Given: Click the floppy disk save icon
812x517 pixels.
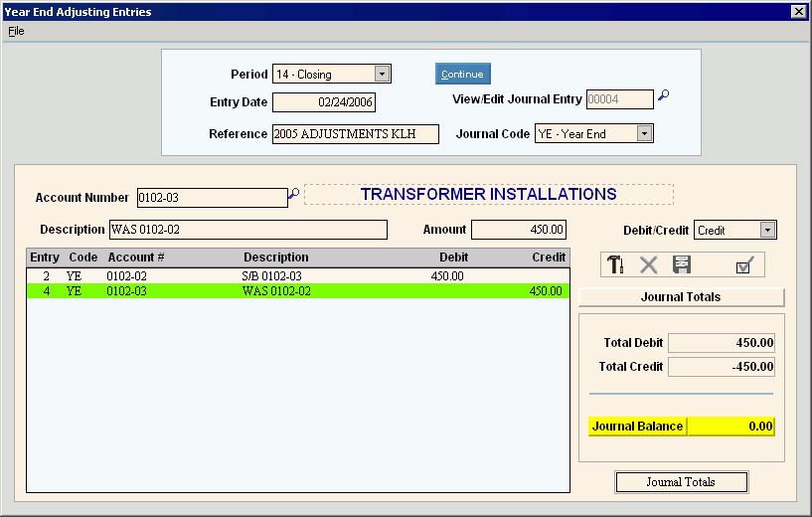Looking at the screenshot, I should [x=682, y=264].
